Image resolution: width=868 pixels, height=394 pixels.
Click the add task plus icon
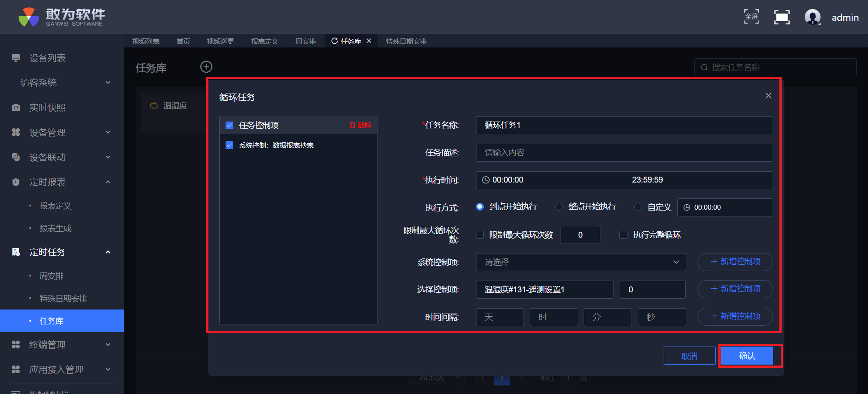click(206, 67)
